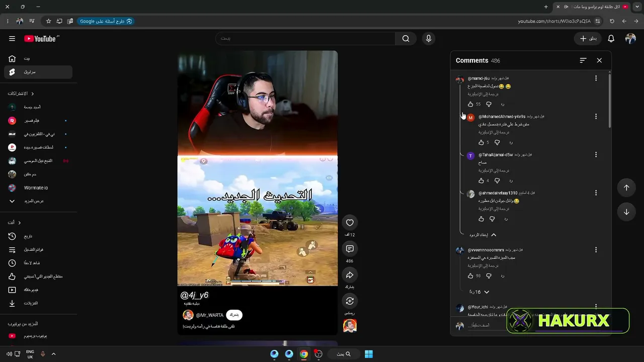The width and height of the screenshot is (644, 362).
Task: Open the @Mr_WARTA channel avatar
Action: point(188,315)
